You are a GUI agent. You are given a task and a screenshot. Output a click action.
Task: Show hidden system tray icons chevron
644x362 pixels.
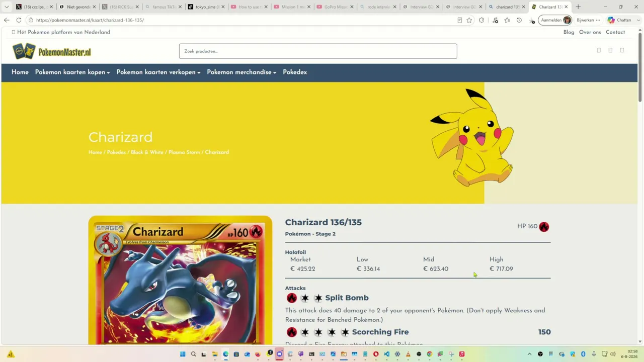point(529,354)
